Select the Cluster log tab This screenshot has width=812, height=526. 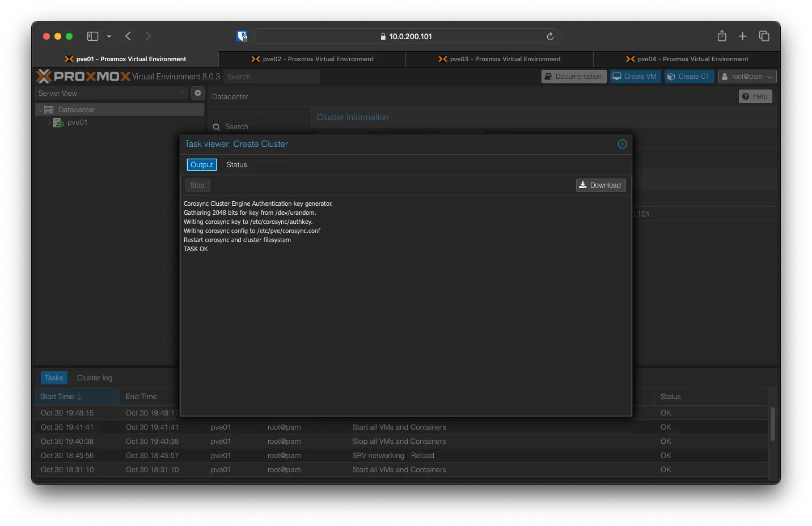(x=95, y=378)
